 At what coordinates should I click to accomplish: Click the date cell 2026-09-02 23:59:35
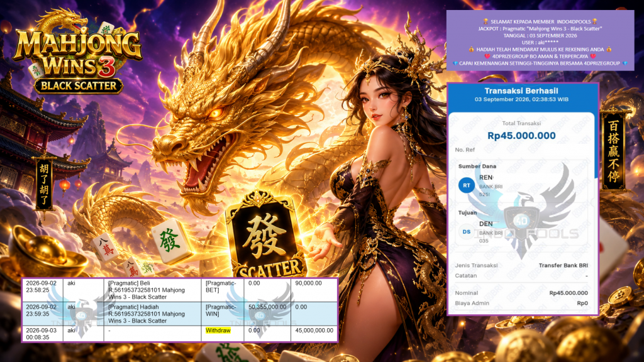pyautogui.click(x=42, y=314)
